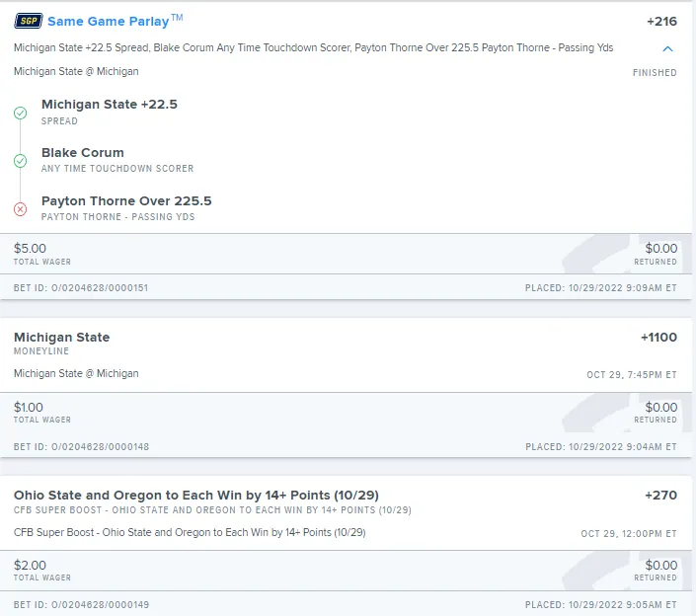Select the +270 odds value

tap(660, 496)
